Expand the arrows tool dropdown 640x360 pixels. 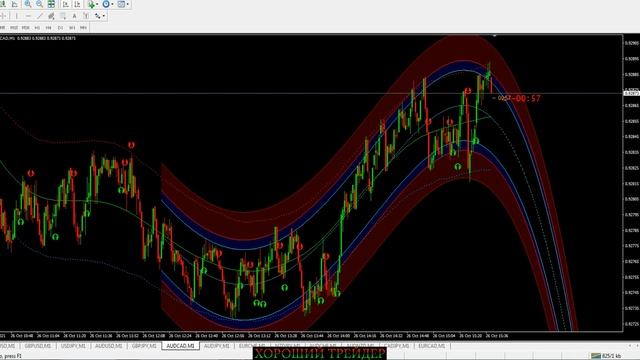click(x=104, y=16)
